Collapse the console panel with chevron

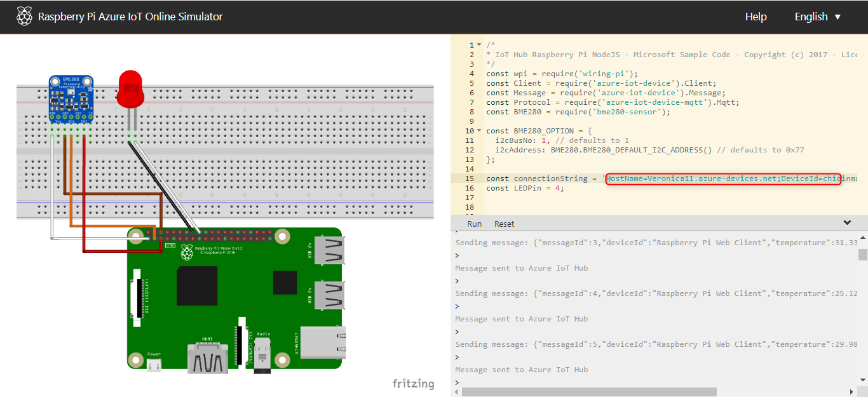pos(847,223)
